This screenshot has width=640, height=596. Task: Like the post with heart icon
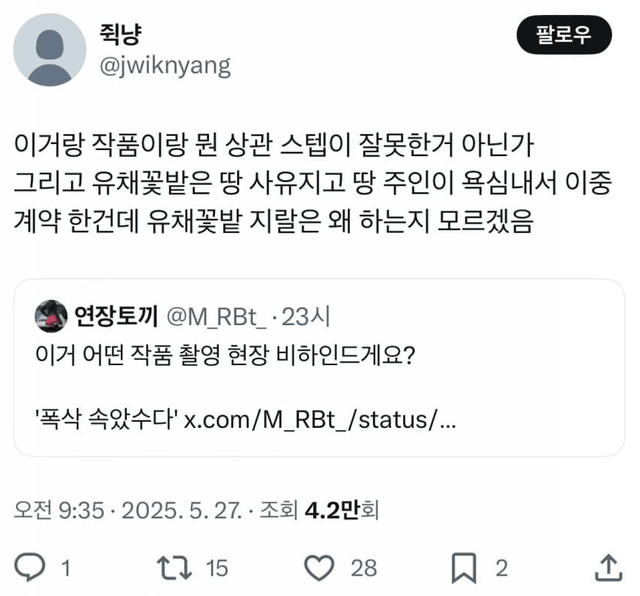pyautogui.click(x=319, y=568)
